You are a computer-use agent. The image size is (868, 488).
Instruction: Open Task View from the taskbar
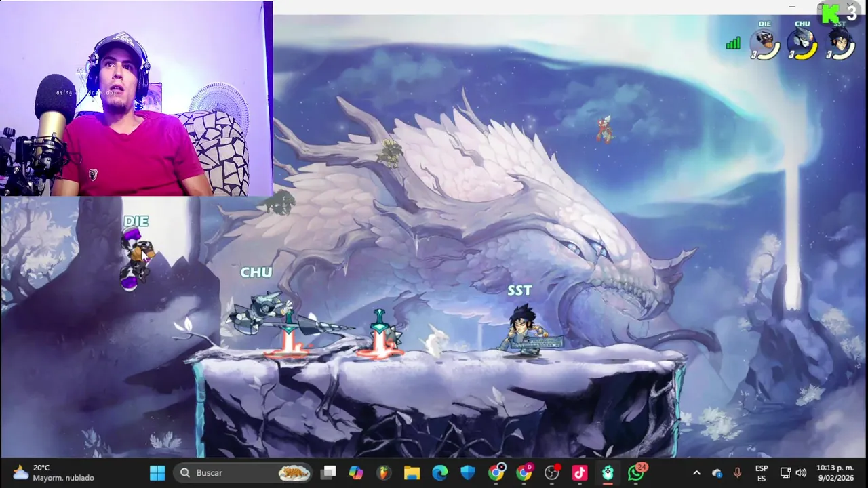tap(329, 472)
